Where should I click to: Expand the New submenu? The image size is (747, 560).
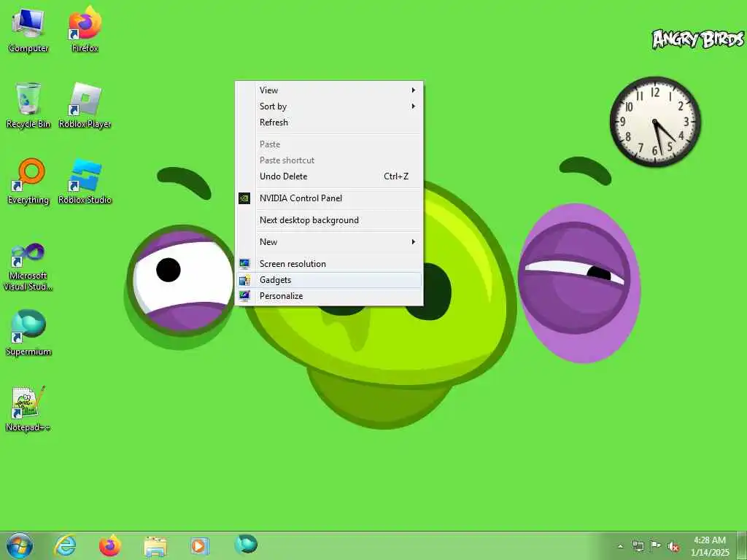(x=329, y=242)
